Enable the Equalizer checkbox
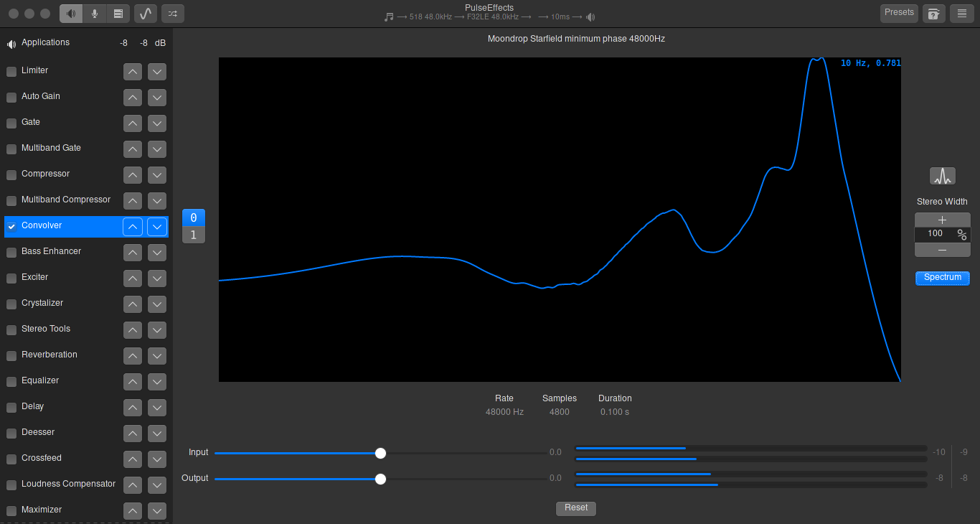This screenshot has height=524, width=980. 11,382
